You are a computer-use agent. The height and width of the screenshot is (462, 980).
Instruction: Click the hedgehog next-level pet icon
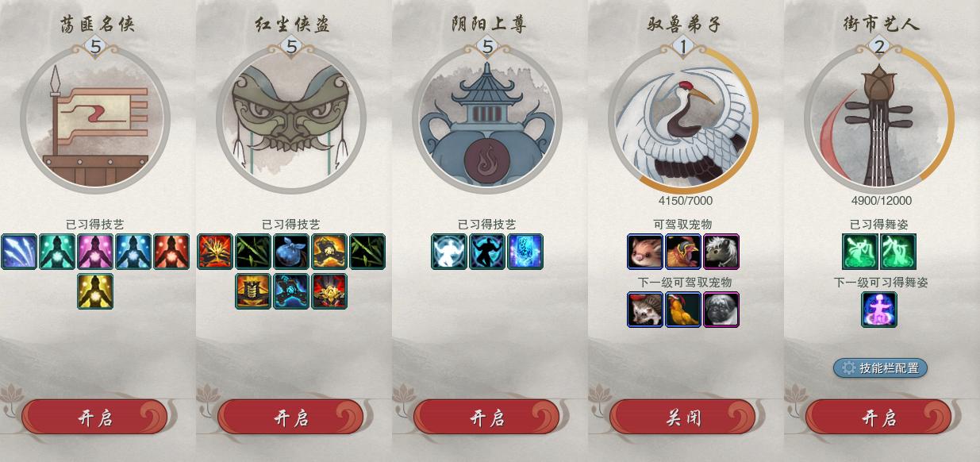pos(645,310)
